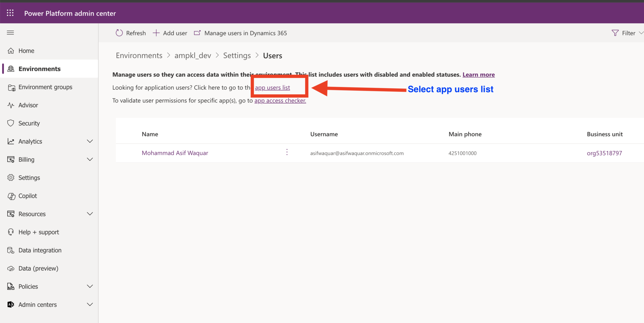Open the Admin centers menu item
The image size is (644, 323).
pyautogui.click(x=37, y=304)
